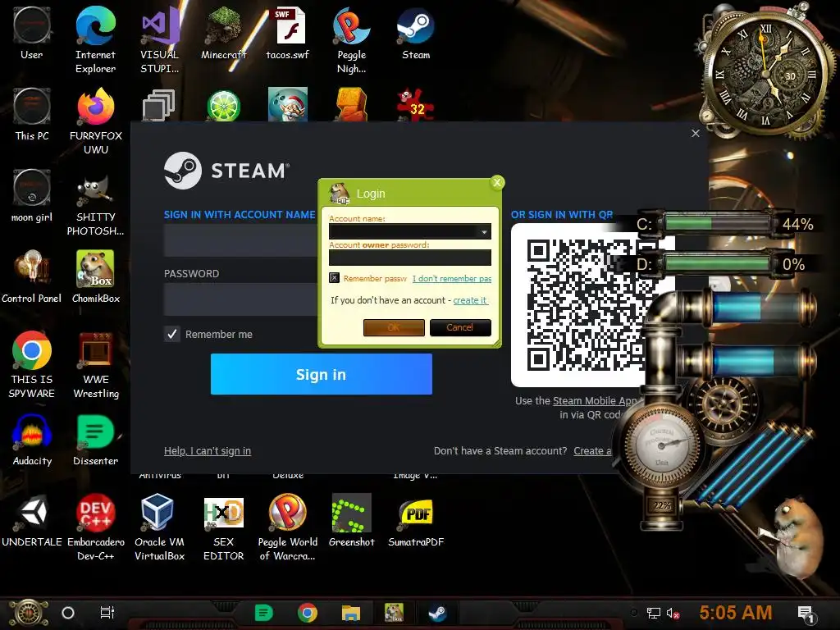The height and width of the screenshot is (630, 840).
Task: Click the D: drive usage bar gadget
Action: coord(717,264)
